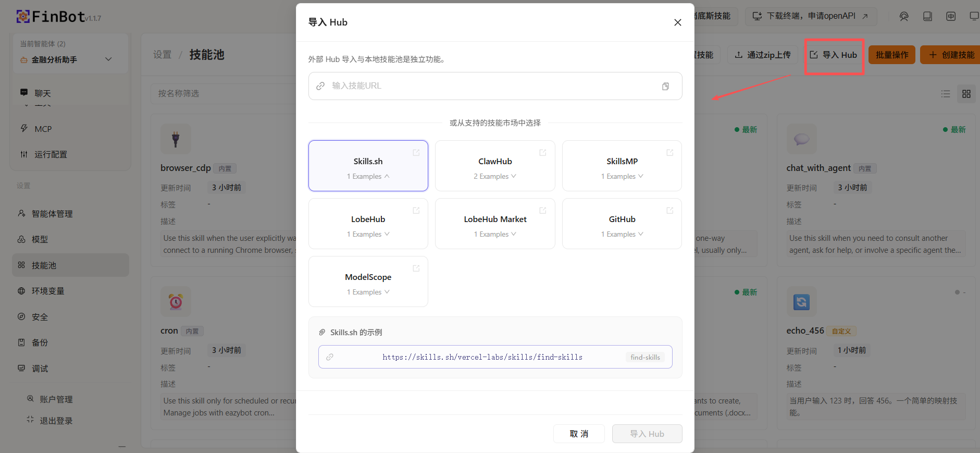Open 安全 in sidebar
Viewport: 980px width, 453px height.
pyautogui.click(x=70, y=317)
